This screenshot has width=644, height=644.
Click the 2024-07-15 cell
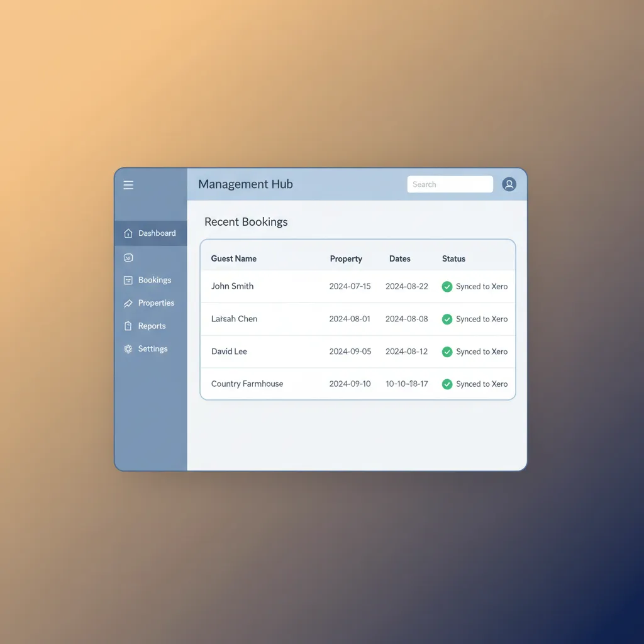(x=350, y=286)
